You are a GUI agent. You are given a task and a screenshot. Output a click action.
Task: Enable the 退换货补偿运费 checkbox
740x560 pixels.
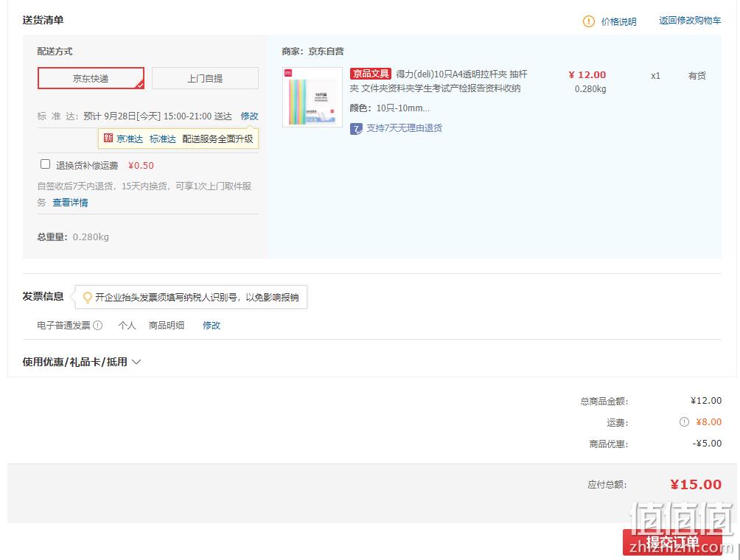[45, 164]
